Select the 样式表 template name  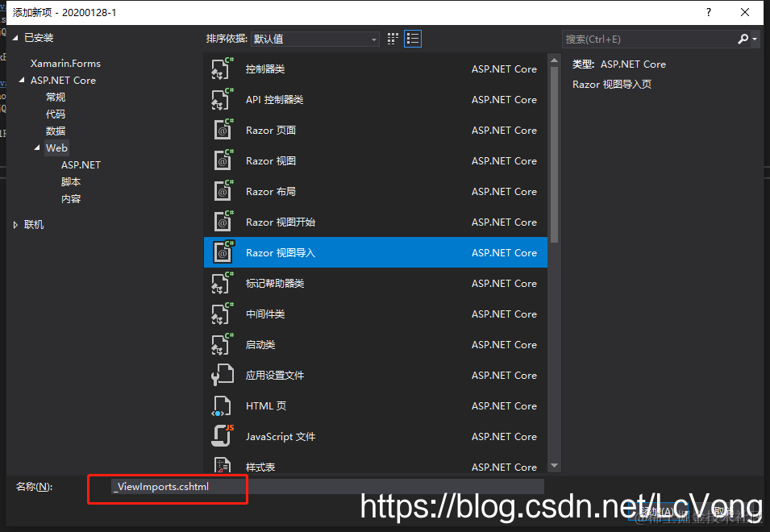260,467
